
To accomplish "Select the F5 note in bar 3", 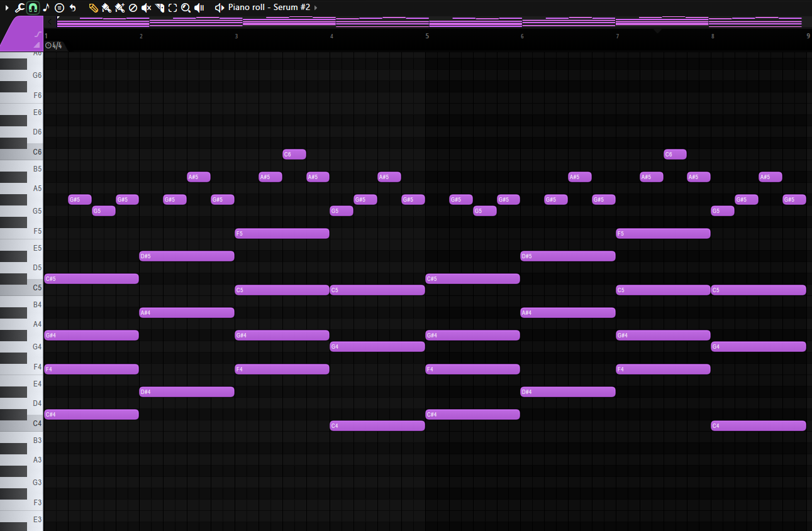I will (282, 233).
